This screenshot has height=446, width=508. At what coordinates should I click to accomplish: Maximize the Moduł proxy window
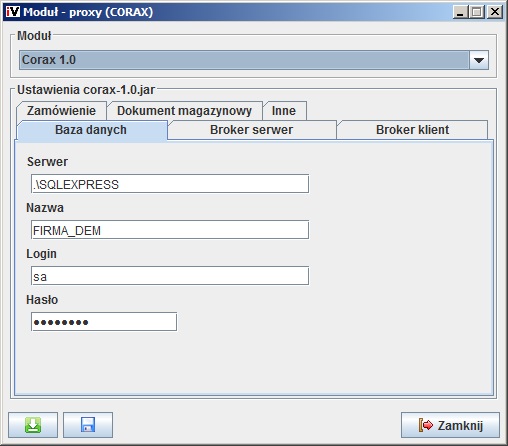(x=477, y=12)
